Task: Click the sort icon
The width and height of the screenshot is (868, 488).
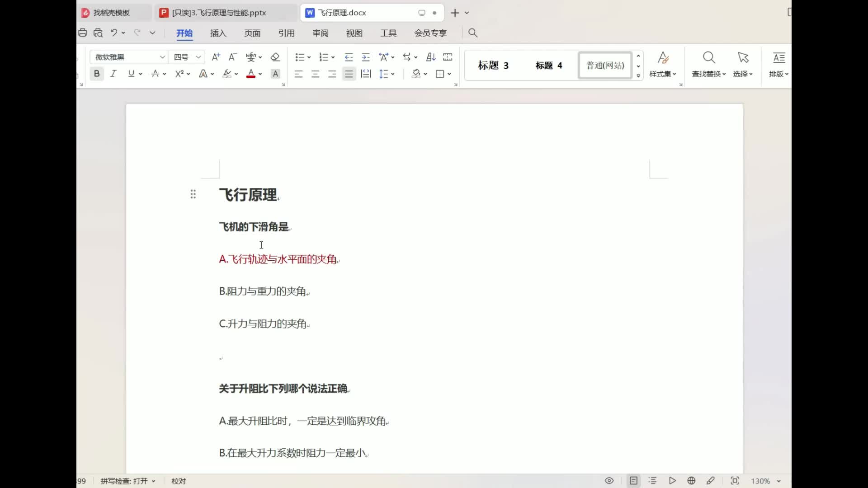Action: click(431, 57)
